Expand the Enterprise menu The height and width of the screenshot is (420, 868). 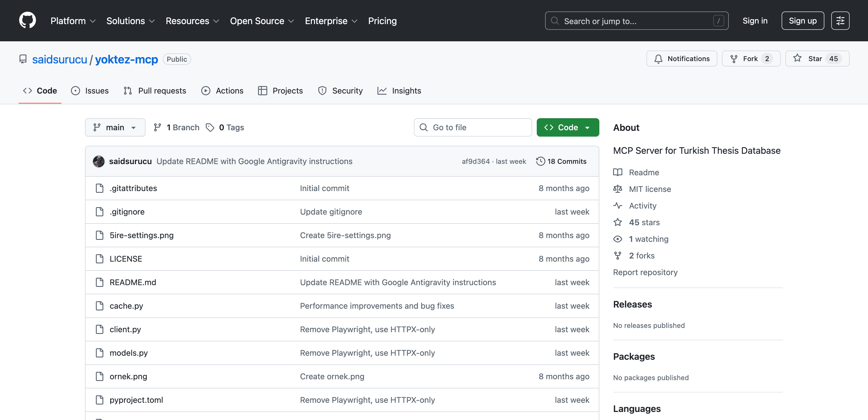click(x=331, y=21)
